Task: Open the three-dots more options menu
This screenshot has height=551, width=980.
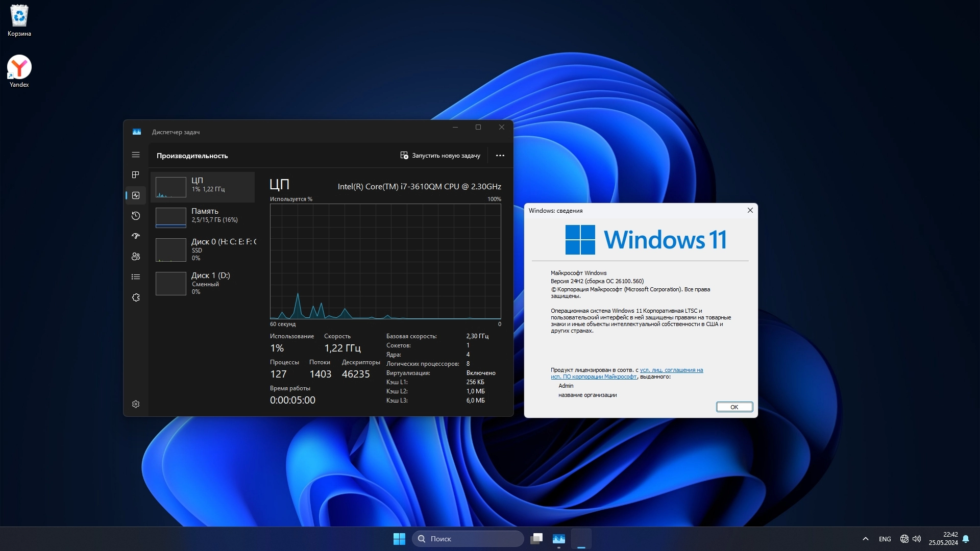Action: (x=500, y=156)
